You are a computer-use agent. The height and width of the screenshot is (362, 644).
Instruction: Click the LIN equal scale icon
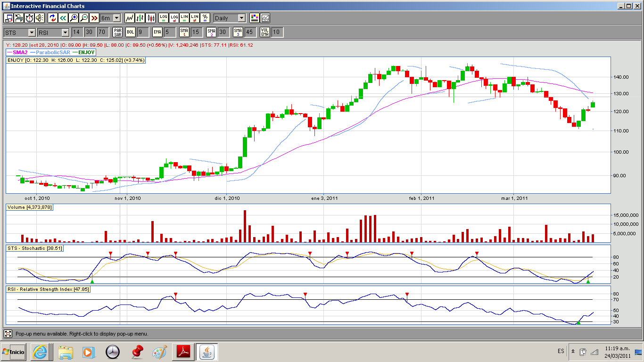pyautogui.click(x=184, y=18)
